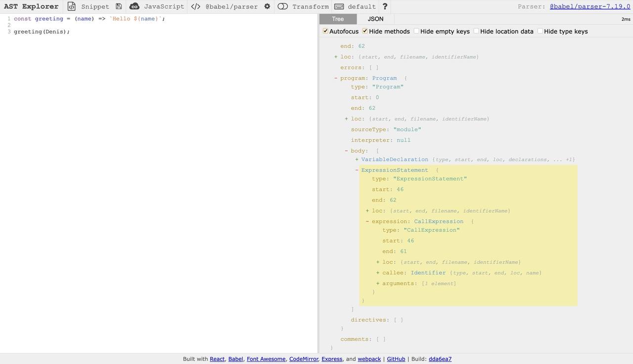The height and width of the screenshot is (364, 633).
Task: Expand the callee Identifier node
Action: pyautogui.click(x=378, y=273)
